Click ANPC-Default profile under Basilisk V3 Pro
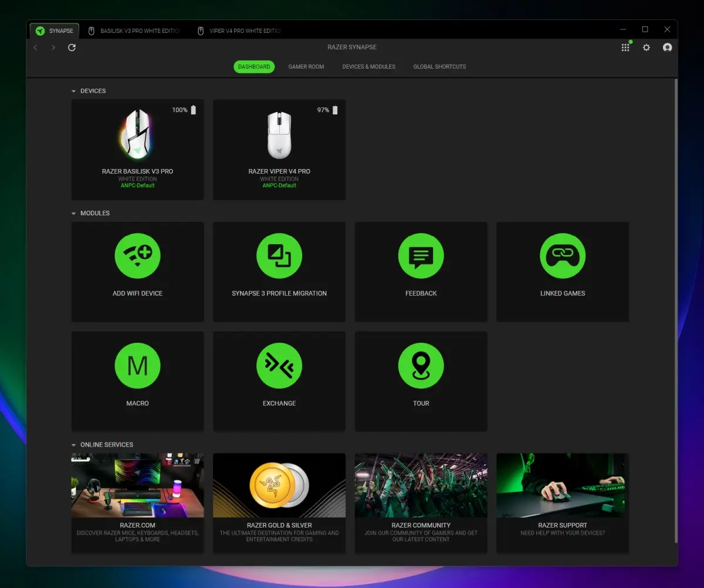 click(x=138, y=185)
